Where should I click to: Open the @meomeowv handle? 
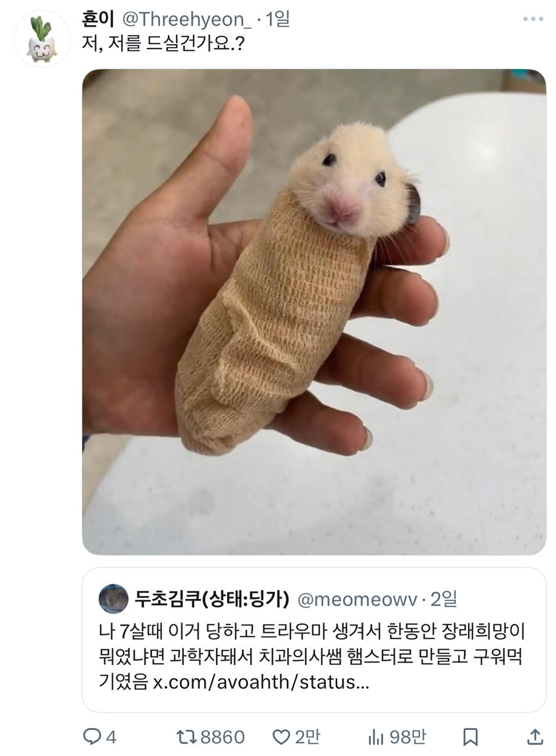[357, 600]
